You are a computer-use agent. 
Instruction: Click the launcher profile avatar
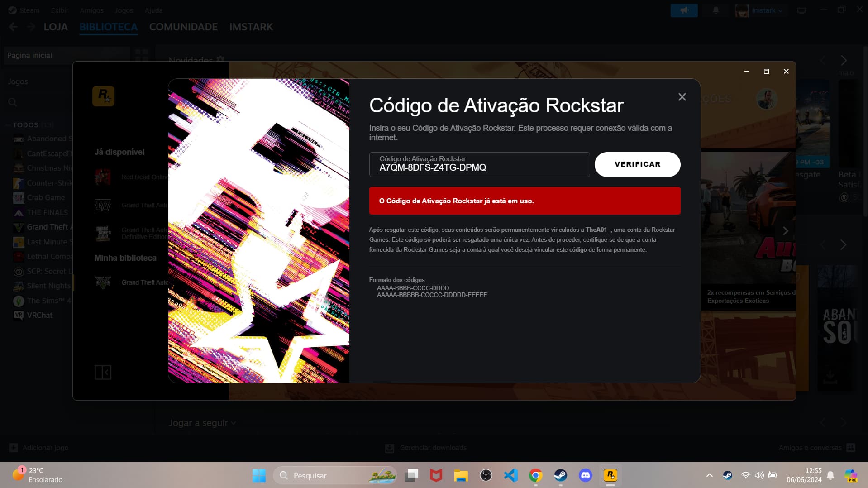(767, 99)
